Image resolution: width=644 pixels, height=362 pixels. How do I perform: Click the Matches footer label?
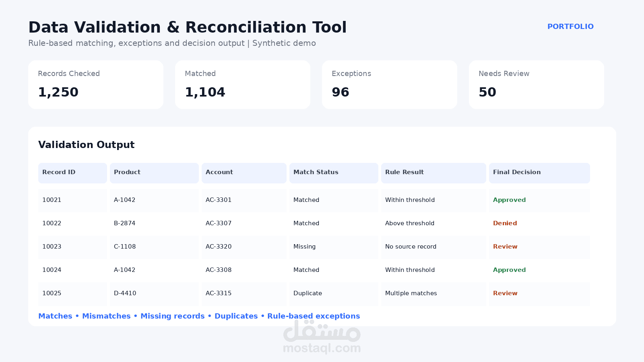tap(55, 316)
